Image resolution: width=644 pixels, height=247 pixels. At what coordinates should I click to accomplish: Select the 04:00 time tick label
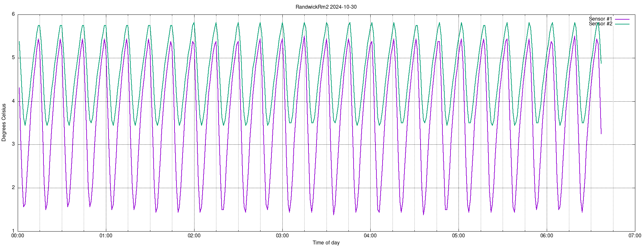[370, 236]
